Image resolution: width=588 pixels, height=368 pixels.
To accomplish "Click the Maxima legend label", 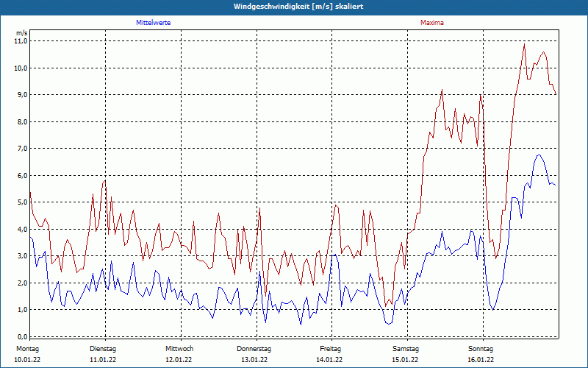I will (x=432, y=23).
